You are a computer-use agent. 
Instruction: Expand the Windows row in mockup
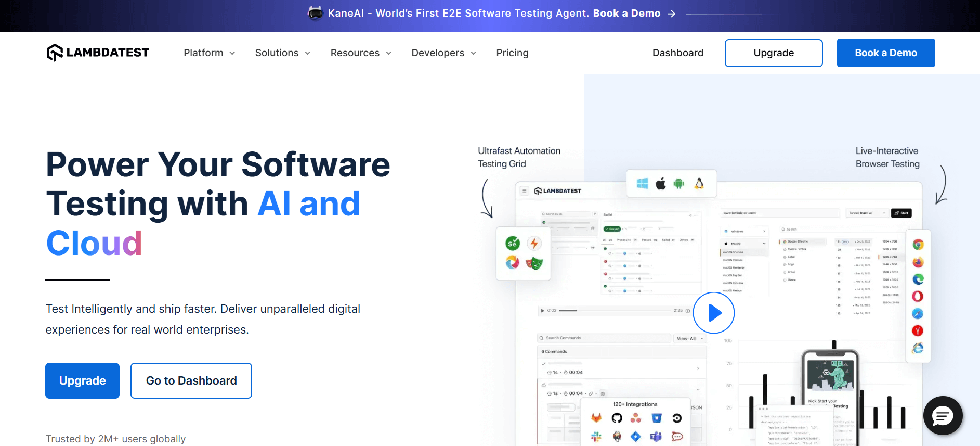[744, 231]
